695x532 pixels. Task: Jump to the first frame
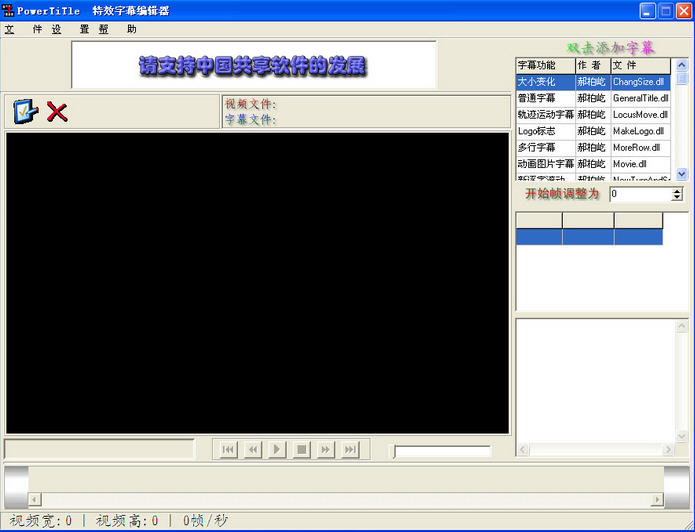tap(228, 450)
